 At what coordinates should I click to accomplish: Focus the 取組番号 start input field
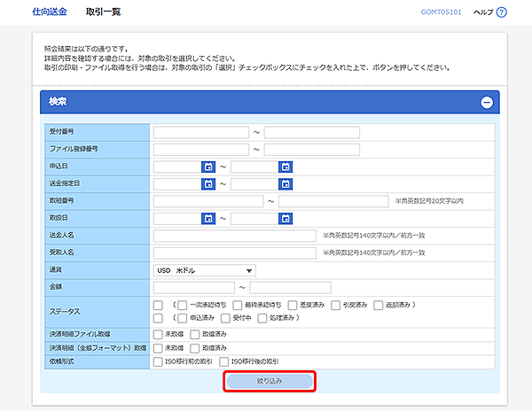click(208, 201)
